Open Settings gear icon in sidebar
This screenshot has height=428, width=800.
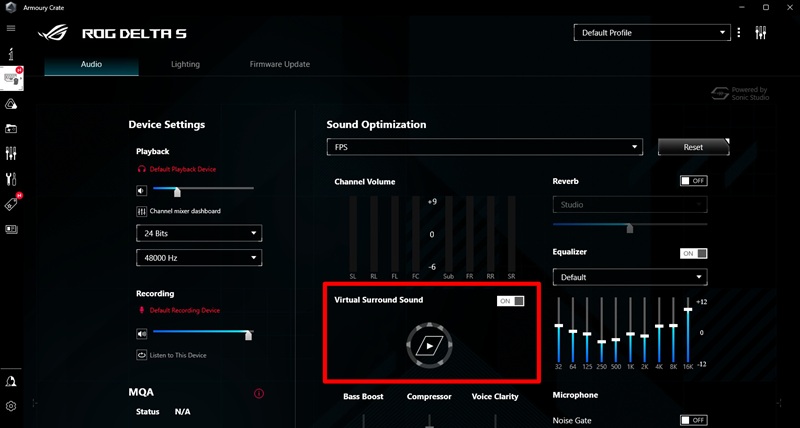point(11,406)
